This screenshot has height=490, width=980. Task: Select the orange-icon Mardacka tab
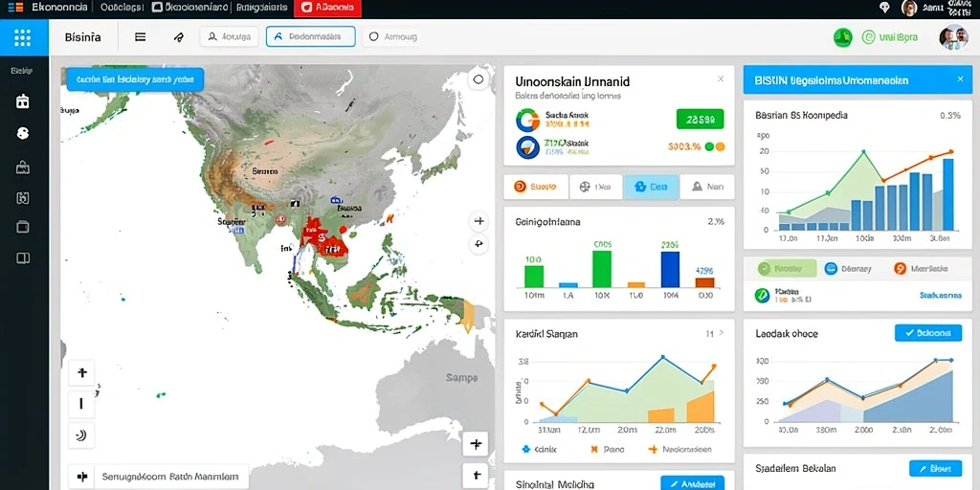920,269
